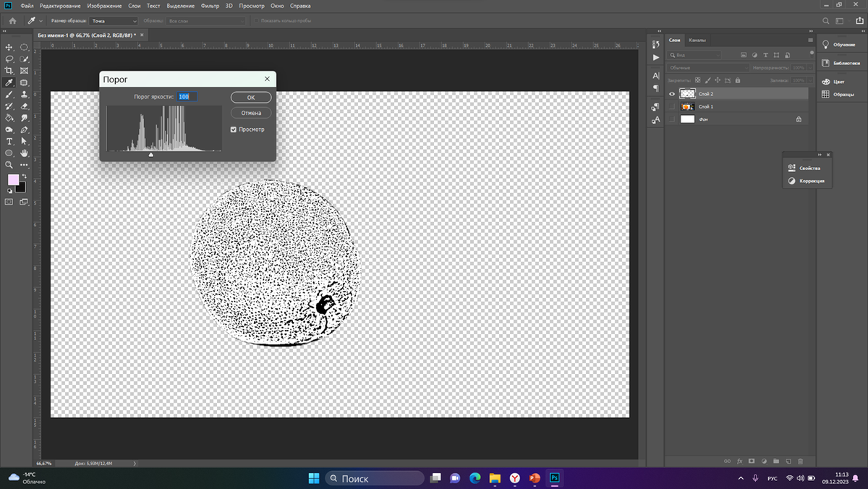This screenshot has height=489, width=868.
Task: Select the Eraser tool
Action: (24, 106)
